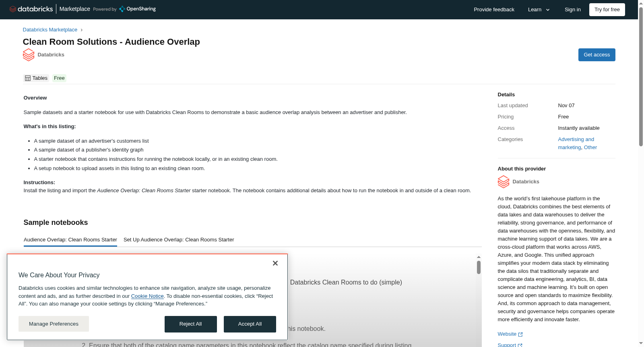The height and width of the screenshot is (347, 644).
Task: Open the Marketplace header link
Action: click(x=74, y=9)
